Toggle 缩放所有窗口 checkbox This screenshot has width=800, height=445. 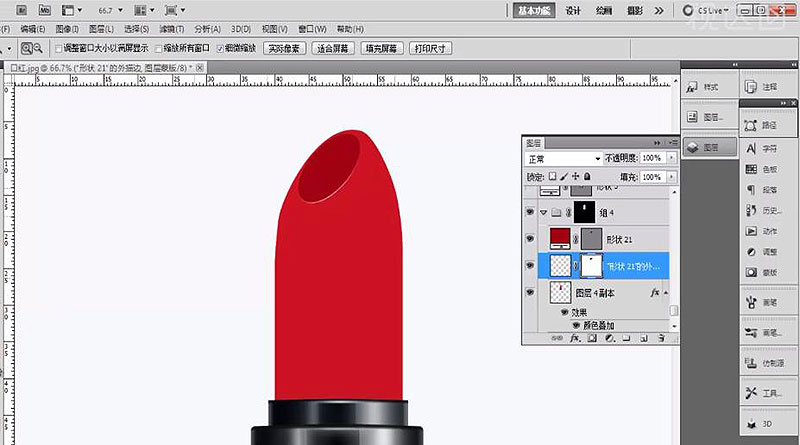click(159, 48)
